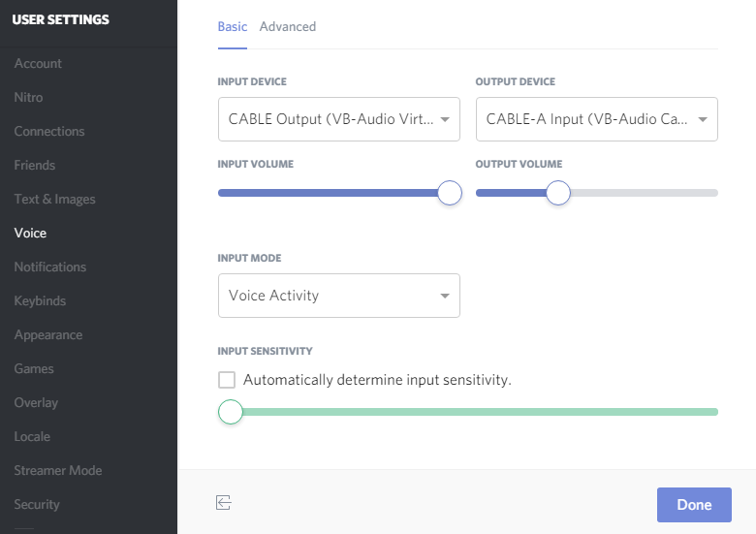
Task: Open Streamer Mode settings
Action: click(58, 470)
